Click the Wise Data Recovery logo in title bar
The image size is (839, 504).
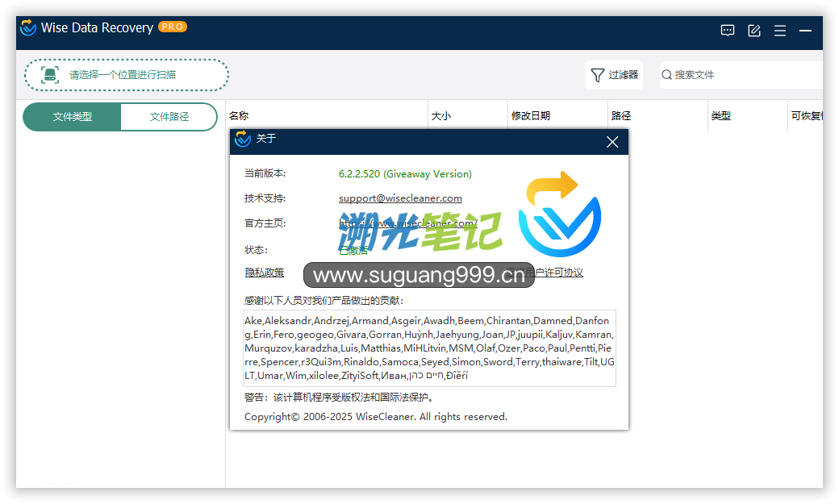pos(28,28)
